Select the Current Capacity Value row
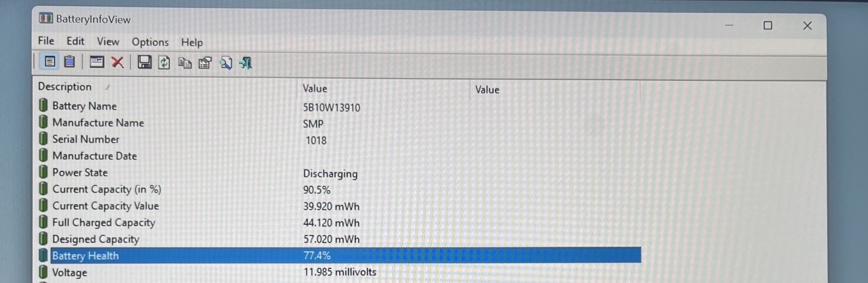868x283 pixels. pos(340,206)
